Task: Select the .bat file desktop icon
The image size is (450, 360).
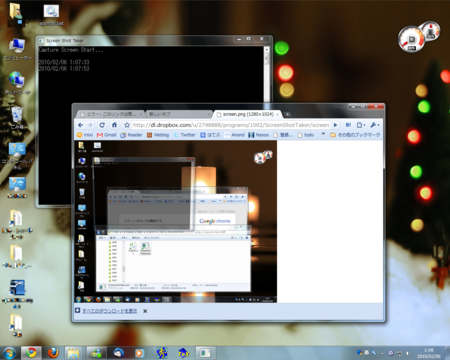Action: (51, 15)
